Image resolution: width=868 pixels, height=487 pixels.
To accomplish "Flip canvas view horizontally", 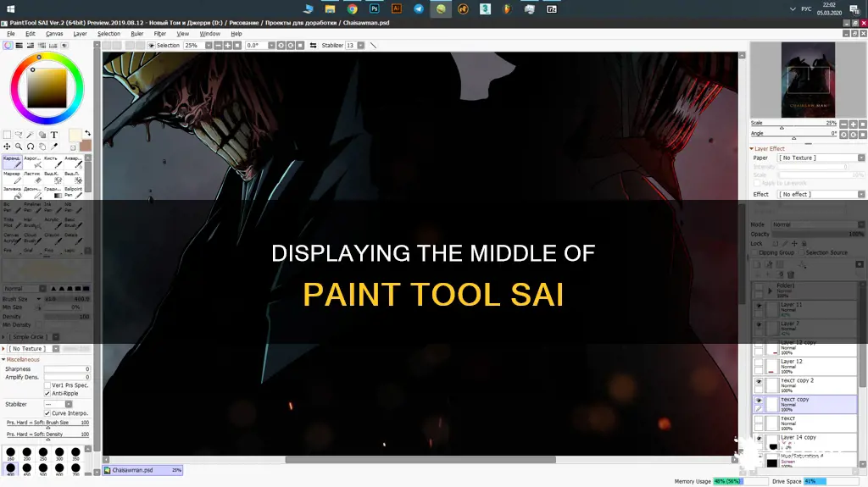I will pyautogui.click(x=314, y=46).
